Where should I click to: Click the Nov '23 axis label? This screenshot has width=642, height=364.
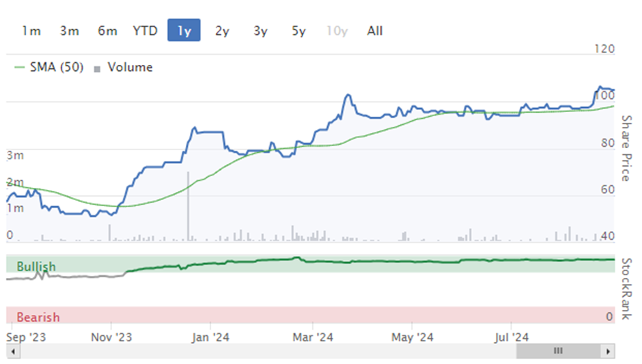tap(111, 337)
